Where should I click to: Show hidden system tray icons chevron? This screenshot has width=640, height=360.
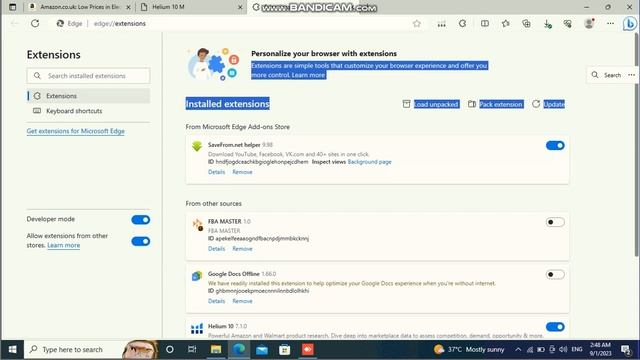pos(518,349)
